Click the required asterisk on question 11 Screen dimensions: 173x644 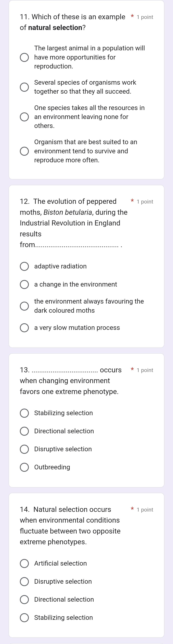coord(132,17)
